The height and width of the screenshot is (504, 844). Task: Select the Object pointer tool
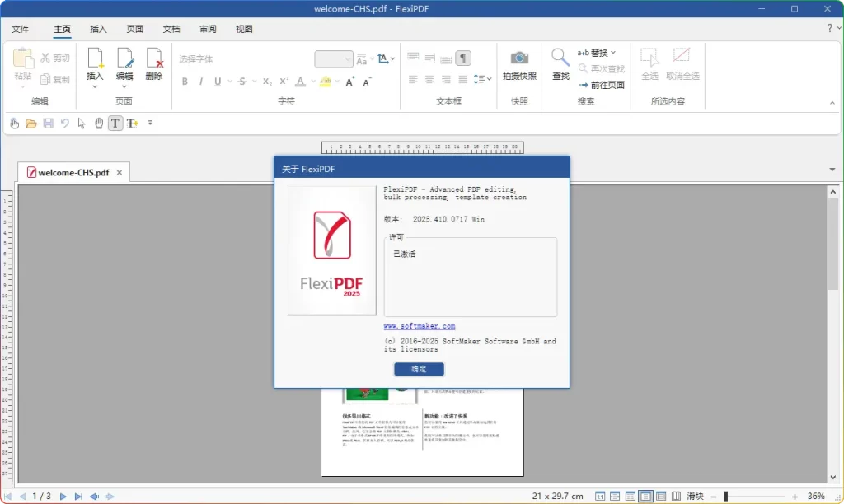point(82,124)
